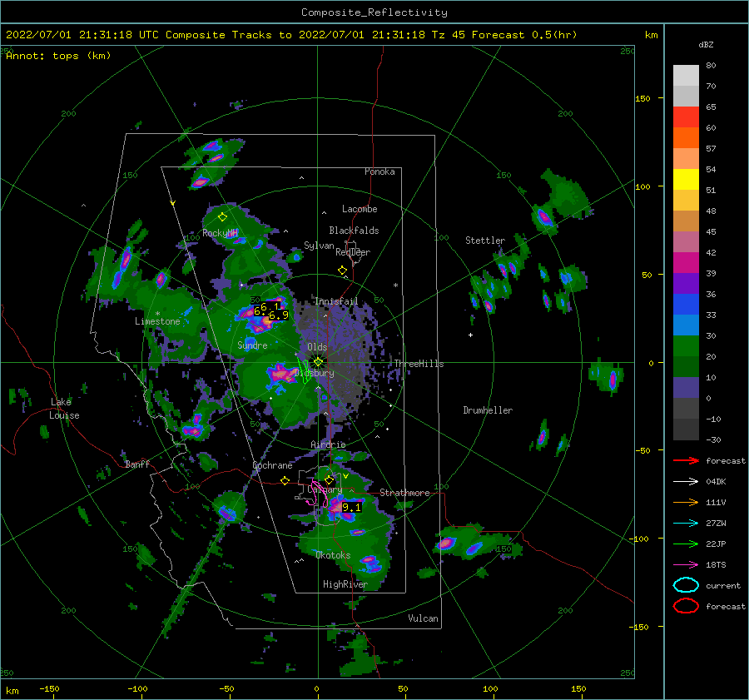749x700 pixels.
Task: Click the Strathmore city label
Action: 404,493
